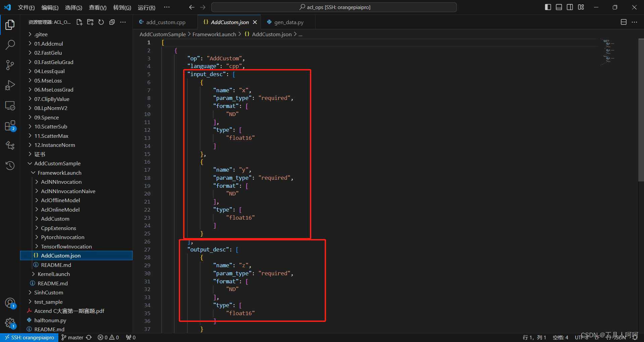Click the editor minimap preview
The image size is (644, 342).
608,52
